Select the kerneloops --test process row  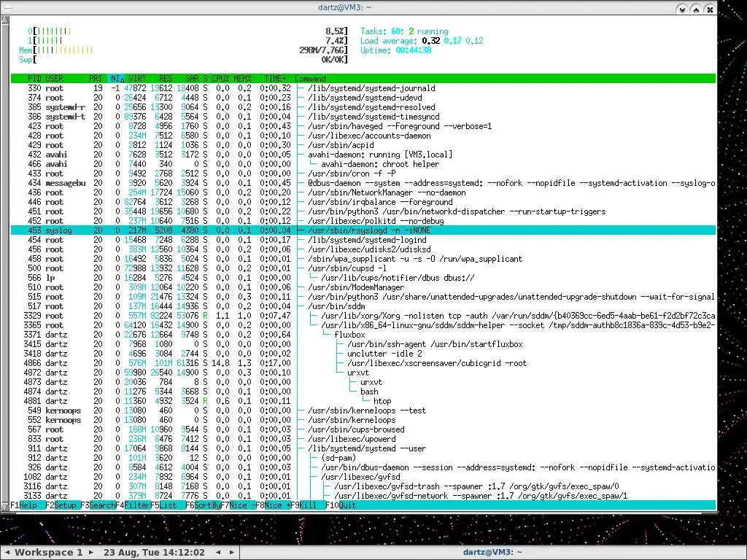363,411
